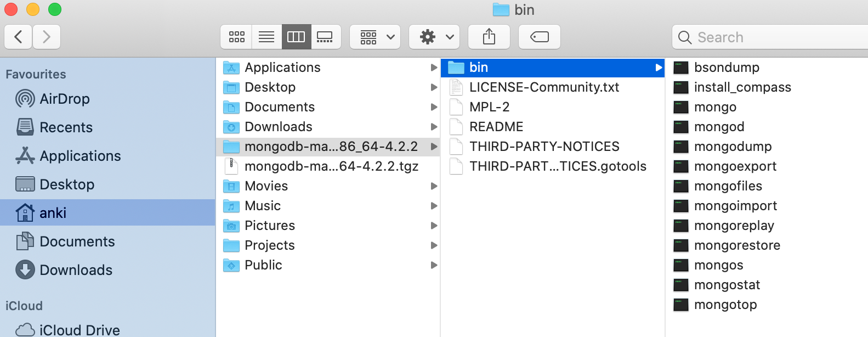This screenshot has width=868, height=337.
Task: Select the mongotop executable
Action: click(x=767, y=305)
